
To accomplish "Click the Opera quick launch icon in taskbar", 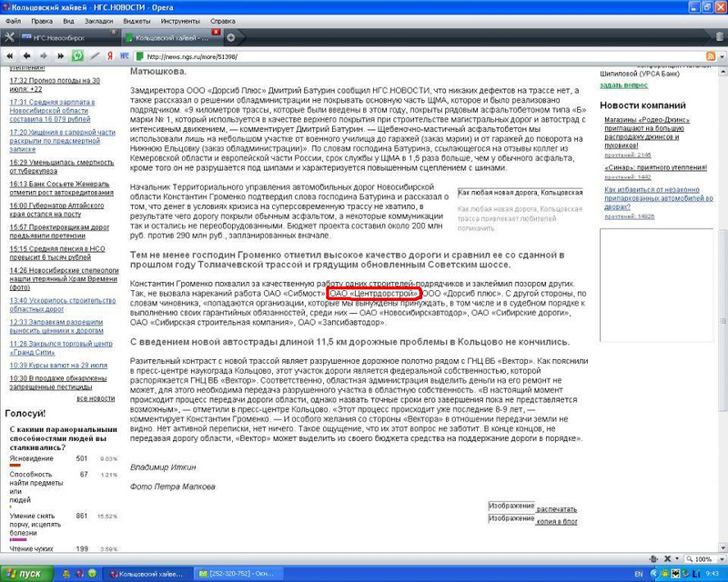I will [x=79, y=574].
